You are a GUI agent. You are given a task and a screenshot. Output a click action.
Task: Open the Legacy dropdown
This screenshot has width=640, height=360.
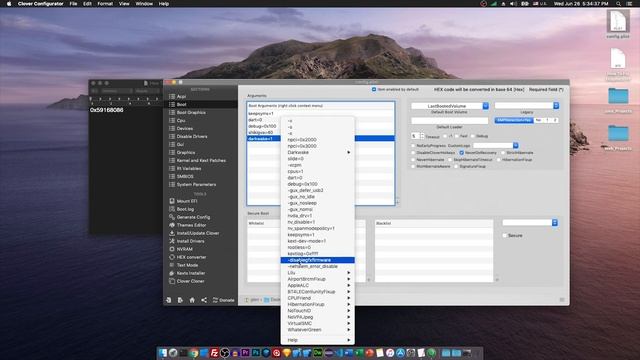(x=527, y=106)
